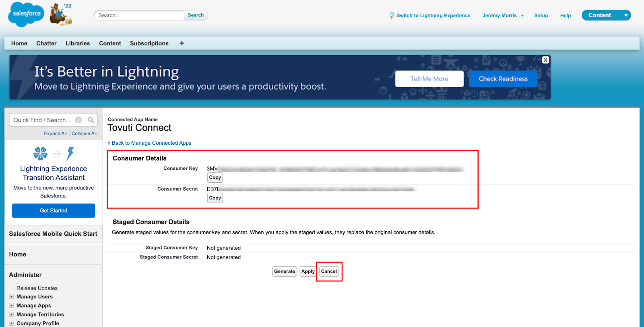The image size is (644, 327).
Task: Copy the Consumer Key
Action: (x=215, y=177)
